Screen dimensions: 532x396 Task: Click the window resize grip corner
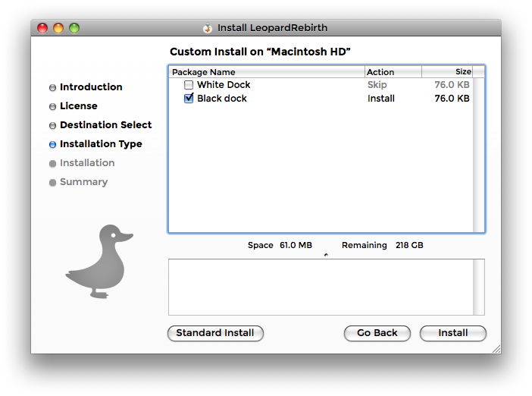[x=496, y=349]
